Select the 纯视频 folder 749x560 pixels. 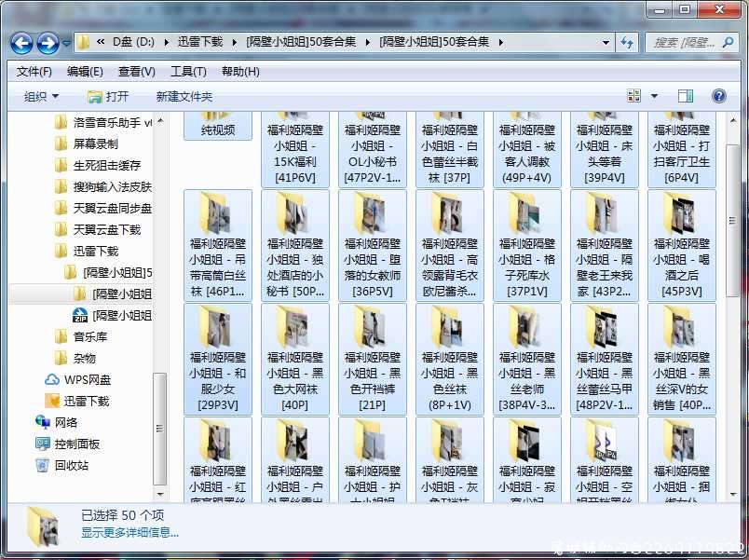[x=218, y=126]
